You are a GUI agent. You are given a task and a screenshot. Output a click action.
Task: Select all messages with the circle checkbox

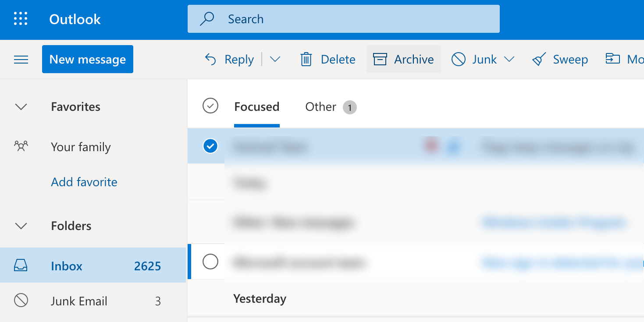click(210, 106)
